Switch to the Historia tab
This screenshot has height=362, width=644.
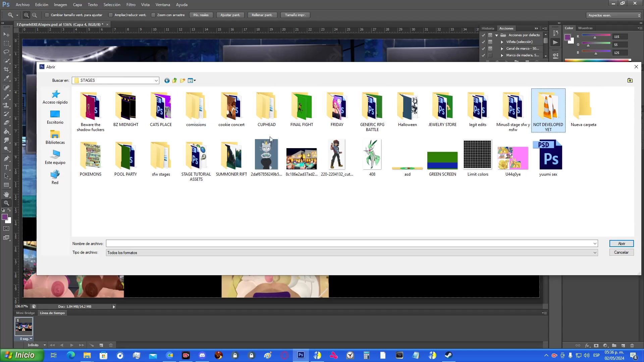[x=488, y=28]
